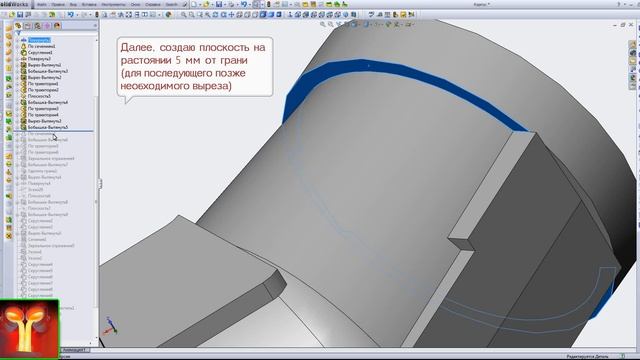Open the Правка menu

[58, 4]
